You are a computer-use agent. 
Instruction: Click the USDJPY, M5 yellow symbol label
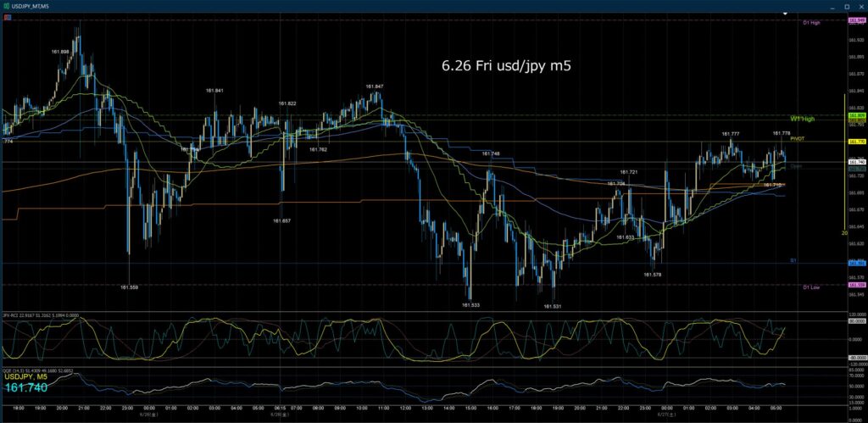(x=28, y=377)
